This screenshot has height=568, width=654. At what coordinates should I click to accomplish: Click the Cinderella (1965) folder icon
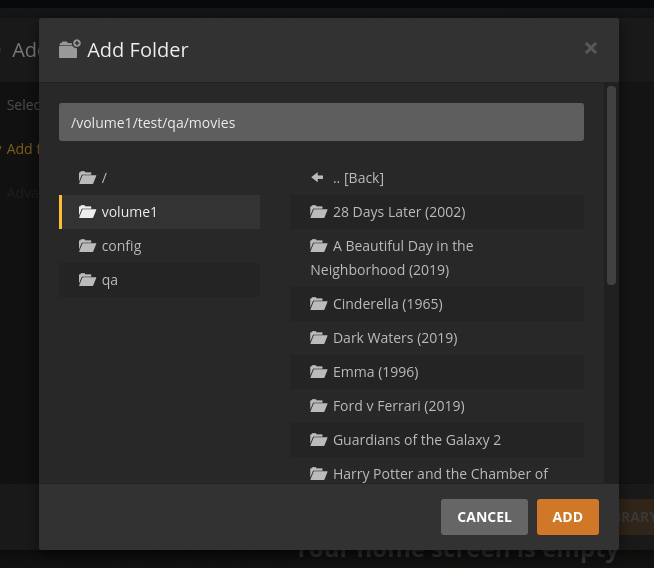(x=319, y=304)
